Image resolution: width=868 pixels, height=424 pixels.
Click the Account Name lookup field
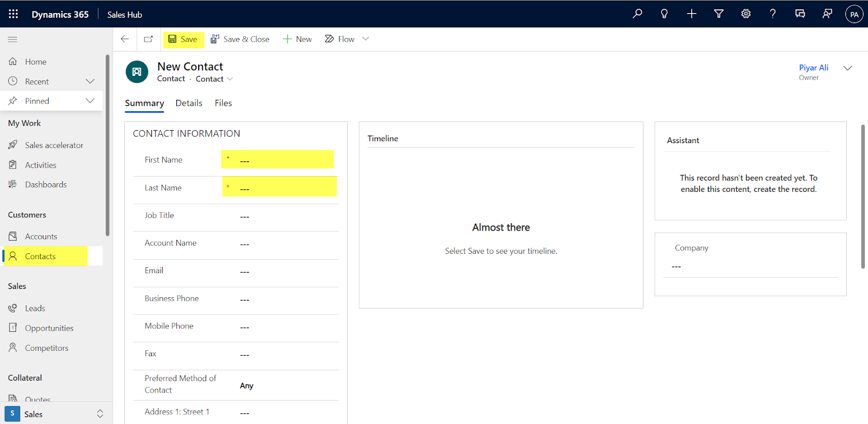(x=288, y=244)
